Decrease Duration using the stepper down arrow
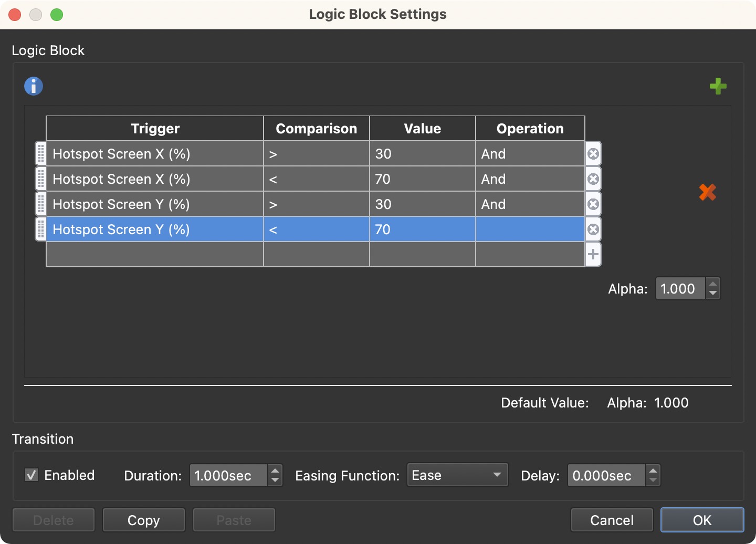This screenshot has height=544, width=756. click(x=275, y=480)
